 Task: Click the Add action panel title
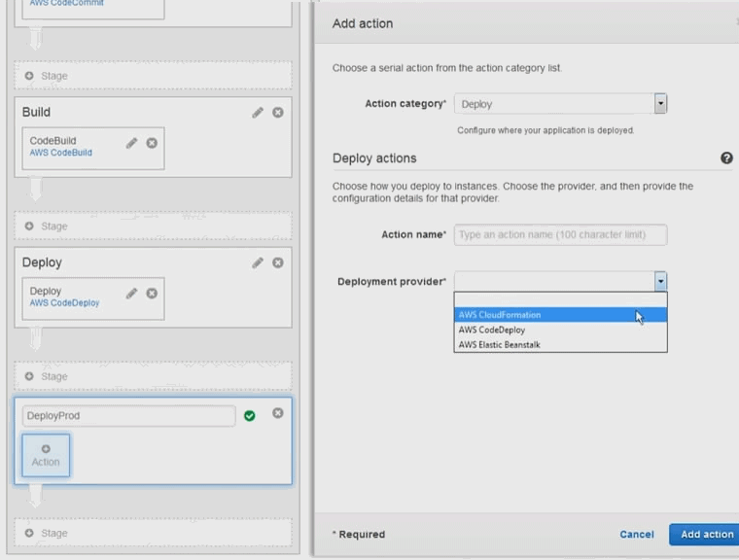point(363,23)
